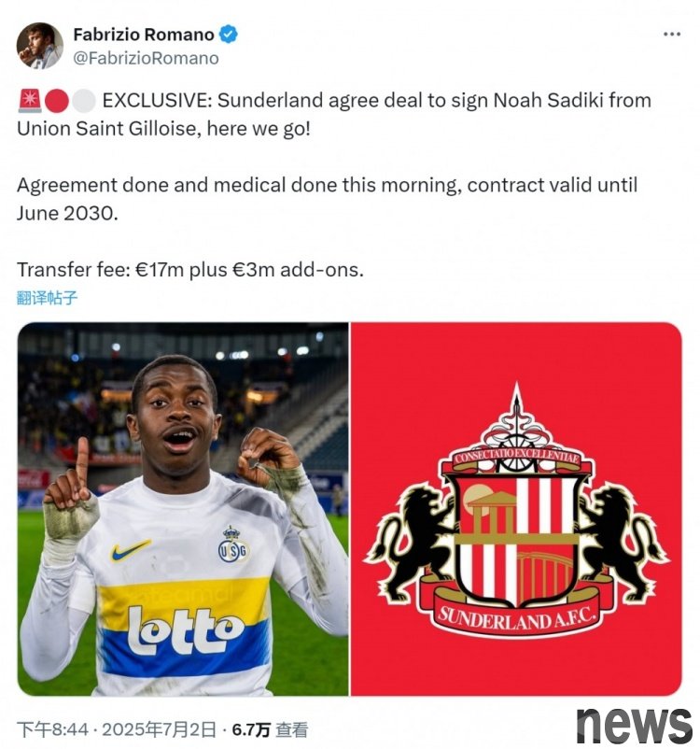Open the Sunderland A.F.C. crest image
The height and width of the screenshot is (749, 700).
(x=516, y=509)
